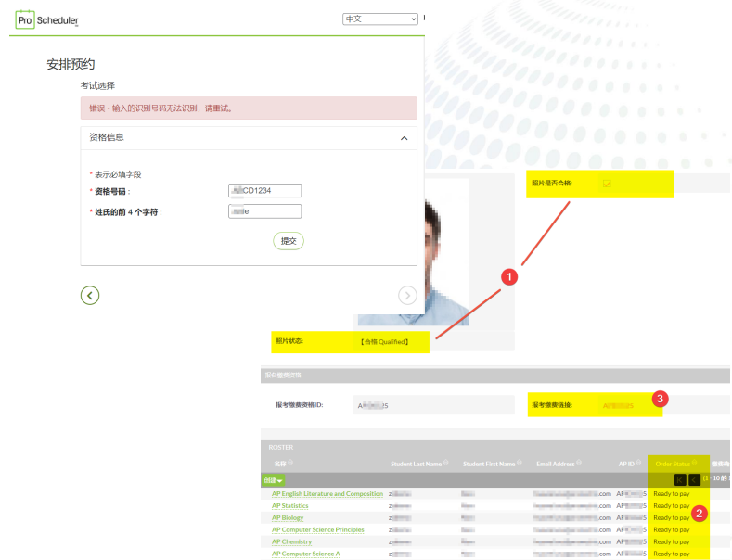The image size is (732, 560).
Task: Open AP Biology roster entry
Action: click(288, 518)
